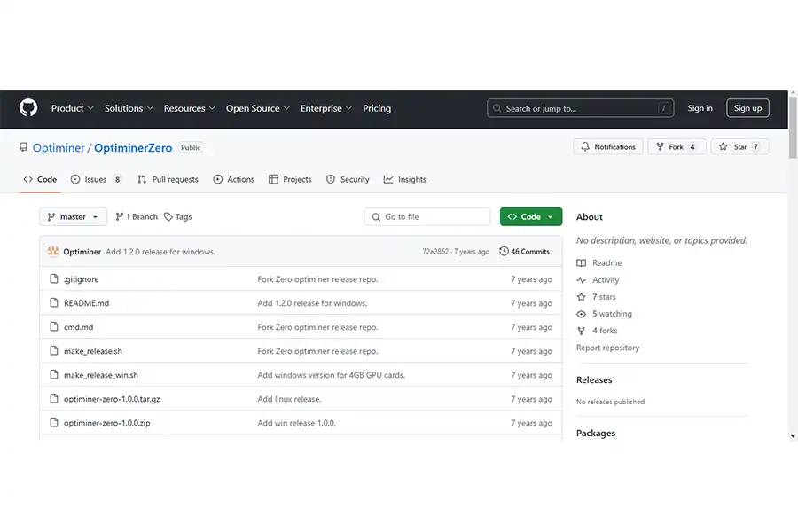Open the OptiminerZero repository link
Screen dimensions: 798x532
[133, 148]
